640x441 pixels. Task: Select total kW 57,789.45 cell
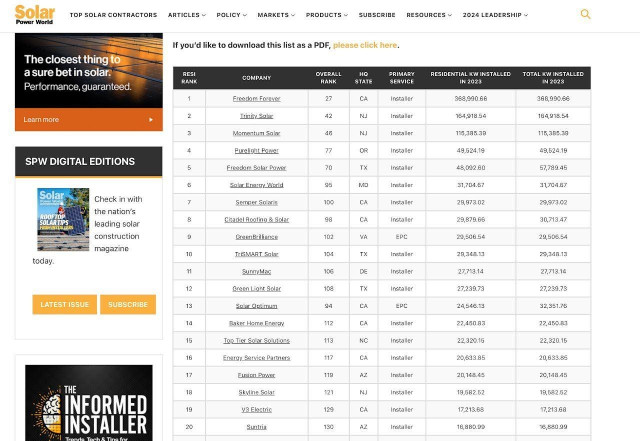(553, 168)
